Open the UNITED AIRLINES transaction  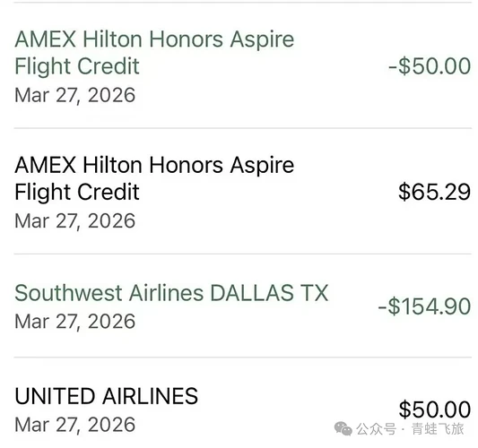point(243,403)
